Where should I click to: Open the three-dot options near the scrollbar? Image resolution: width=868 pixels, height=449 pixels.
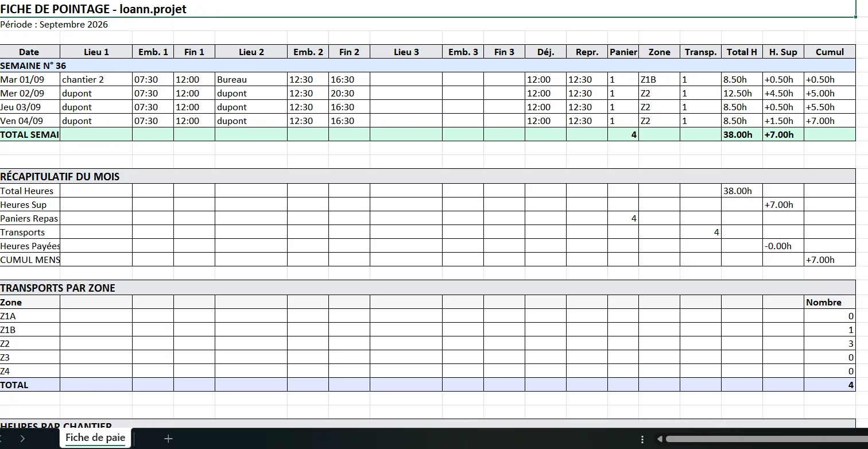[642, 439]
